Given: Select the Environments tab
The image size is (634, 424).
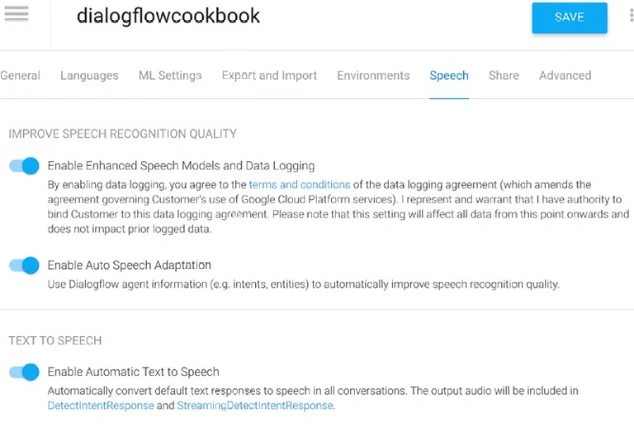Looking at the screenshot, I should click(x=373, y=76).
